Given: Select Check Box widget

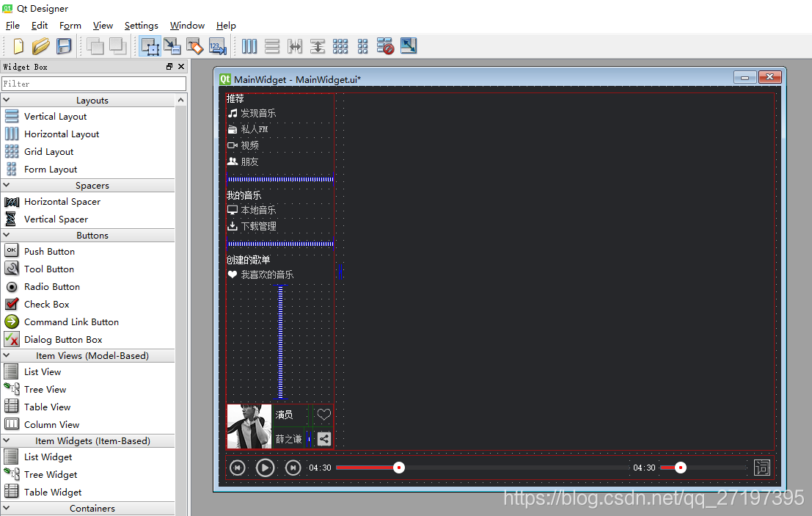Looking at the screenshot, I should tap(47, 304).
